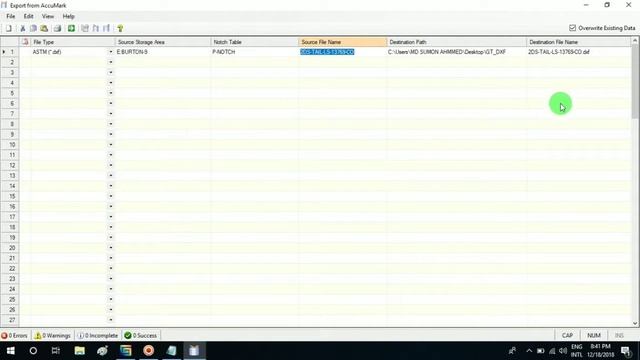Click the P-NOTCH notch table cell
This screenshot has width=640, height=360.
tap(254, 52)
